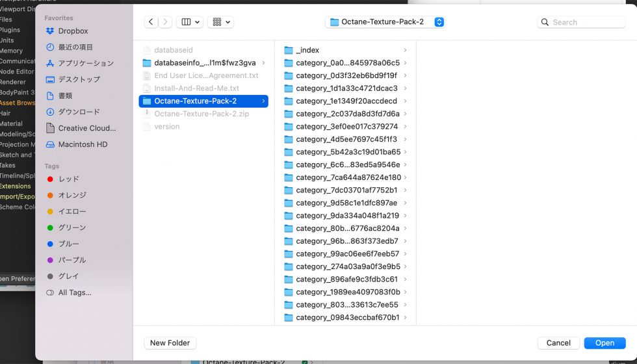
Task: Open the Octane-Texture-Pack-2 path popup
Action: point(386,22)
